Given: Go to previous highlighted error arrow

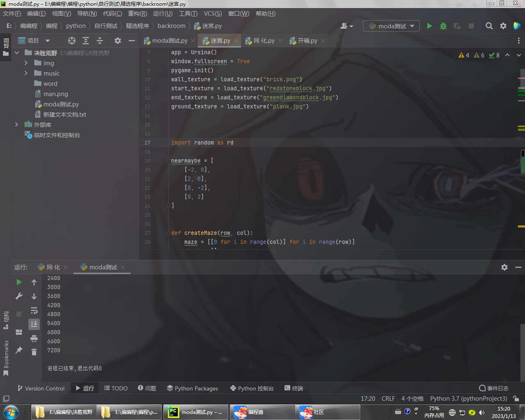Looking at the screenshot, I should pos(507,55).
